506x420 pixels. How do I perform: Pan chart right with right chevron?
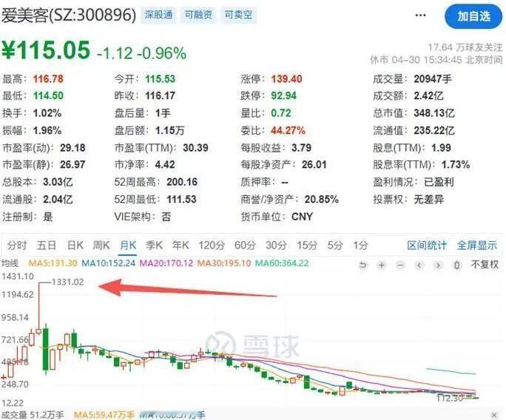click(438, 265)
